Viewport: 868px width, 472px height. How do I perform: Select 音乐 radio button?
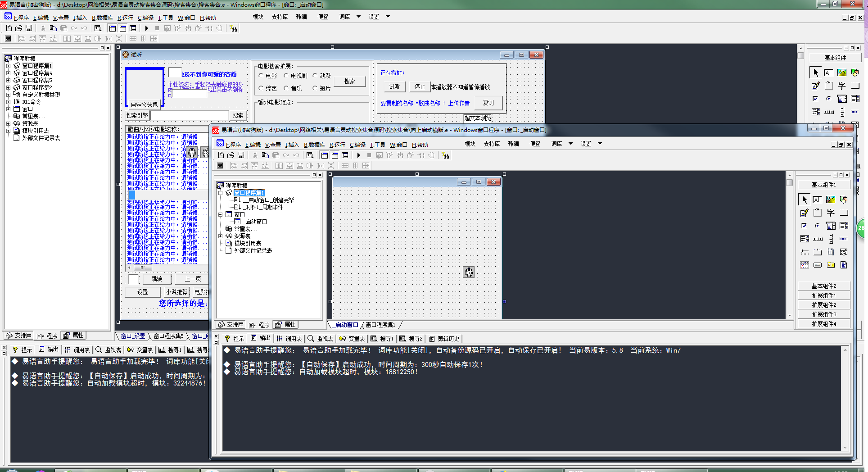293,88
